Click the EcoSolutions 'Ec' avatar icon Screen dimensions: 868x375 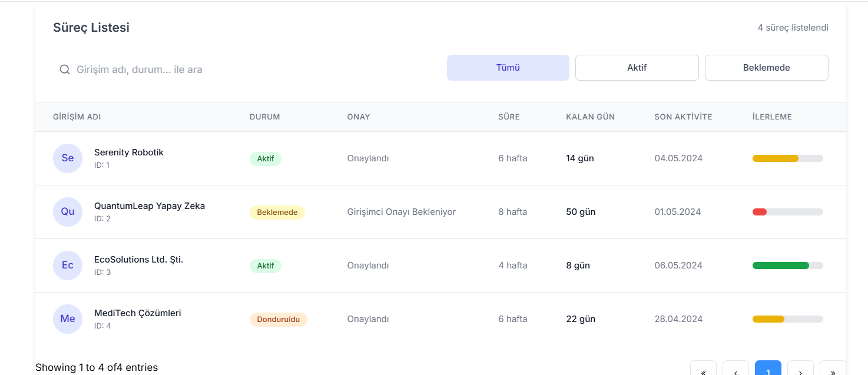(68, 266)
